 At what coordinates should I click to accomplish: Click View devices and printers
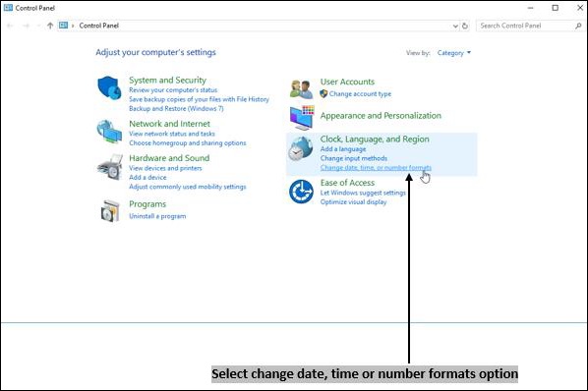click(165, 168)
